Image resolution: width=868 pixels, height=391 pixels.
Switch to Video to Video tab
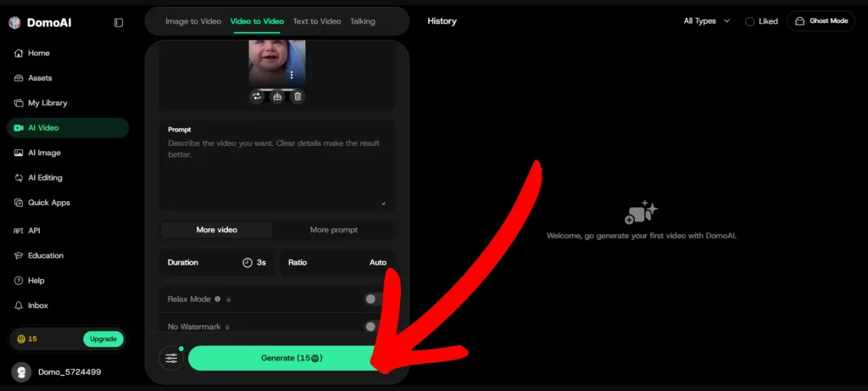tap(257, 21)
